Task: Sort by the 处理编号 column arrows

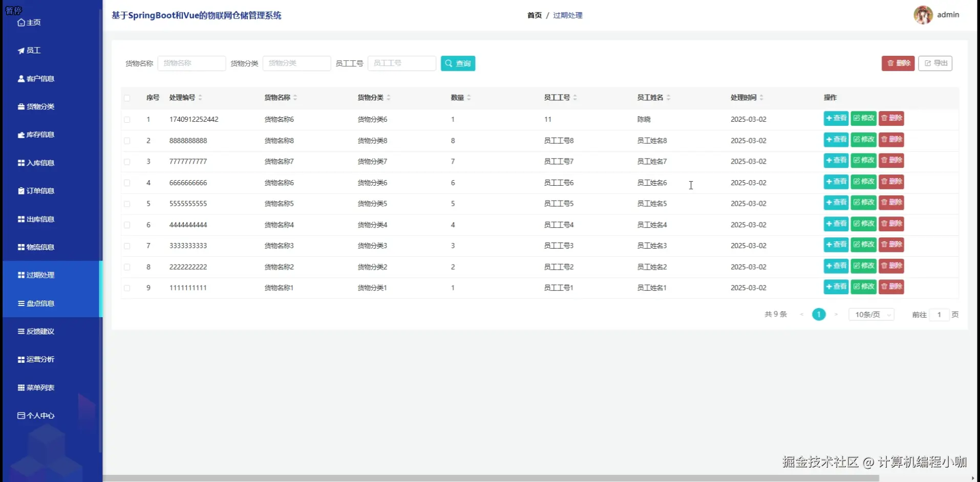Action: coord(200,98)
